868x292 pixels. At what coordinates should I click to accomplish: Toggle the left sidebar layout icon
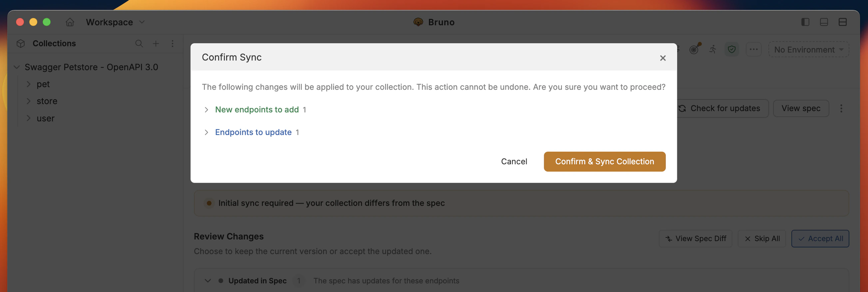pyautogui.click(x=805, y=22)
